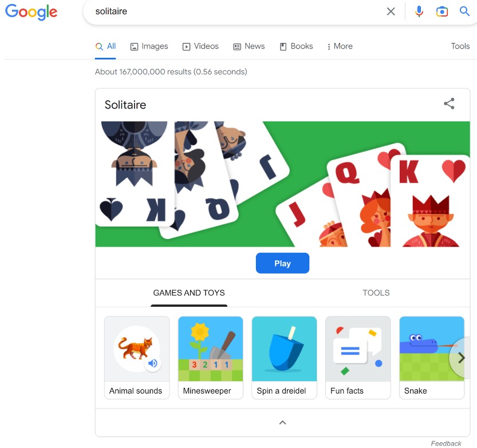Share the Solitaire card via share icon
Viewport: 477px width, 448px height.
(449, 104)
